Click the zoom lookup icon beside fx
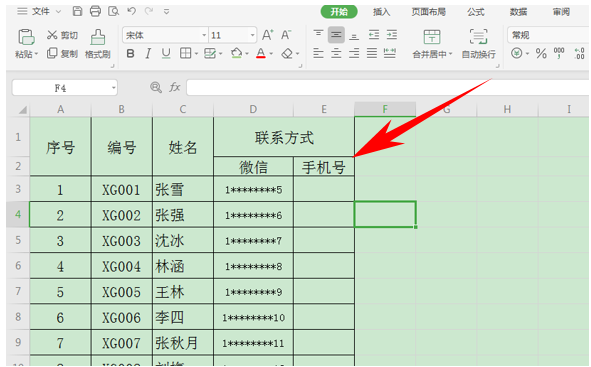Screen dimensions: 591x367 pyautogui.click(x=156, y=88)
